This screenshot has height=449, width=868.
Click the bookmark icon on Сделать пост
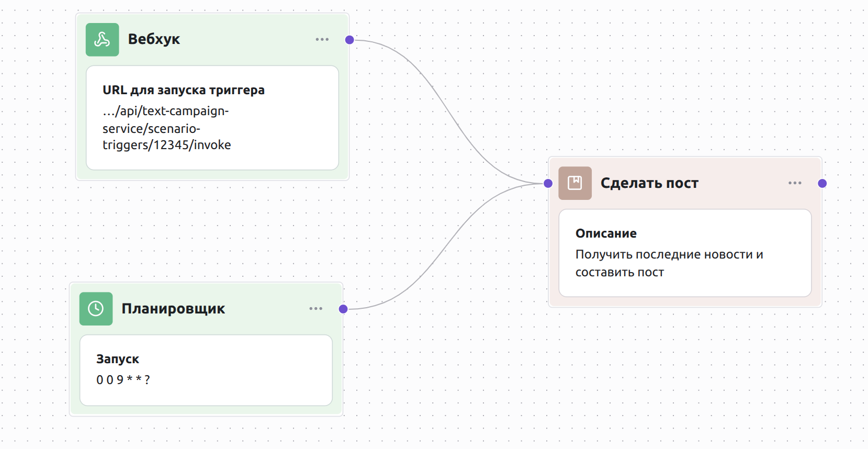tap(575, 183)
